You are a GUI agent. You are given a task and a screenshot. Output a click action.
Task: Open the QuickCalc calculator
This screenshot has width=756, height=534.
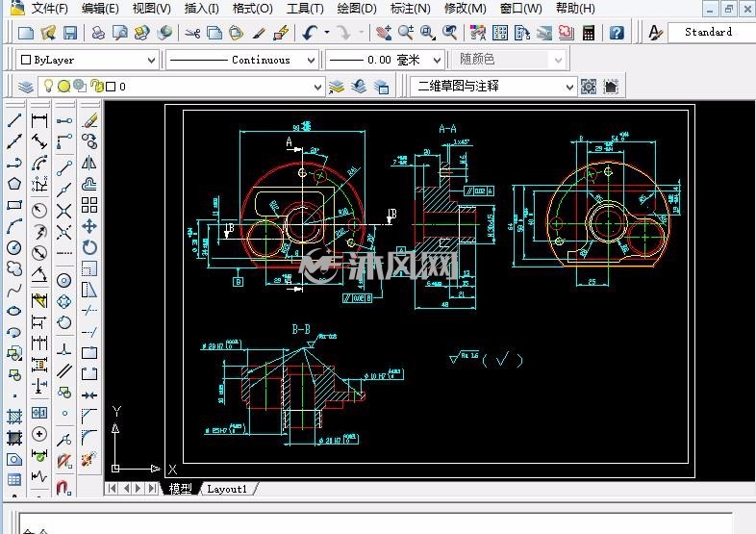click(x=589, y=33)
